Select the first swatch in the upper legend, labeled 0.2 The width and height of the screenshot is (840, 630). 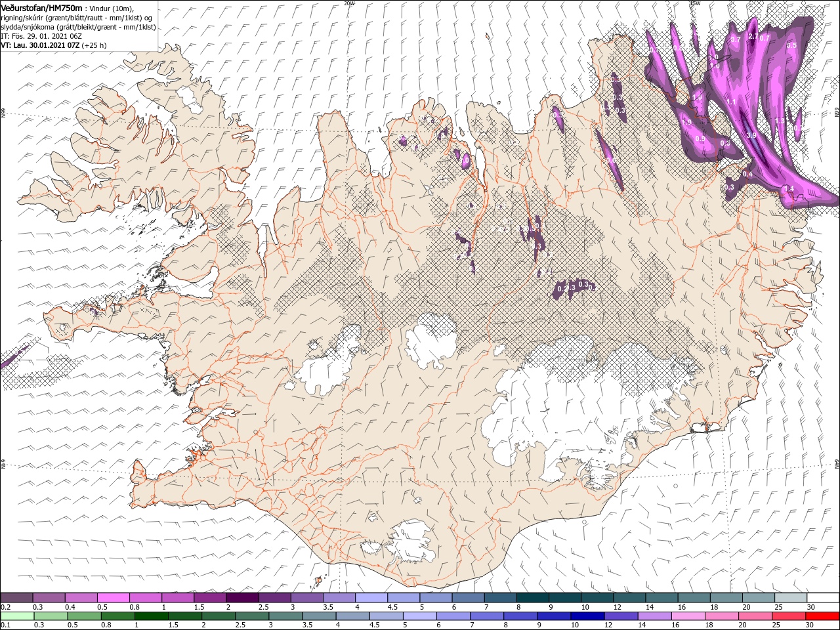[17, 598]
